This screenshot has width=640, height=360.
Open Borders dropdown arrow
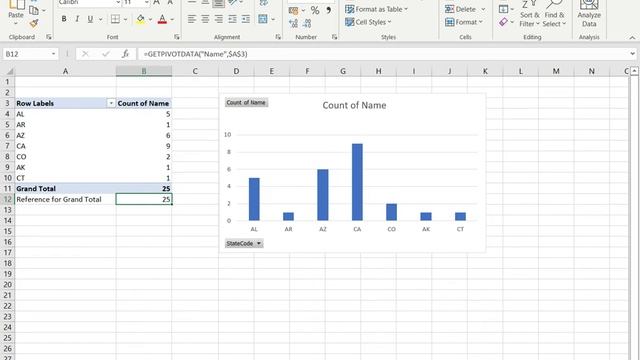click(125, 19)
